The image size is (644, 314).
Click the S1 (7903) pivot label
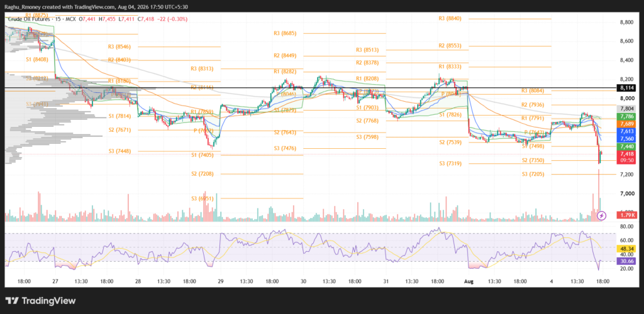tap(368, 107)
